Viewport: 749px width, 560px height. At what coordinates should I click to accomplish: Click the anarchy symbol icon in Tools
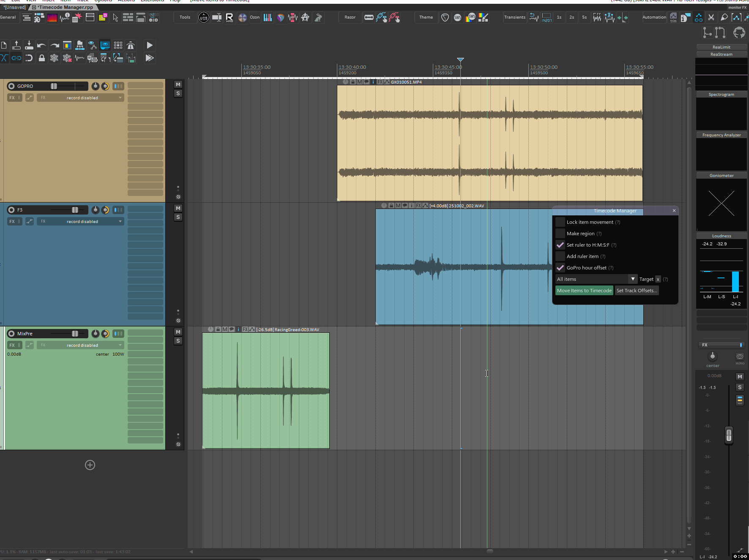tap(305, 17)
